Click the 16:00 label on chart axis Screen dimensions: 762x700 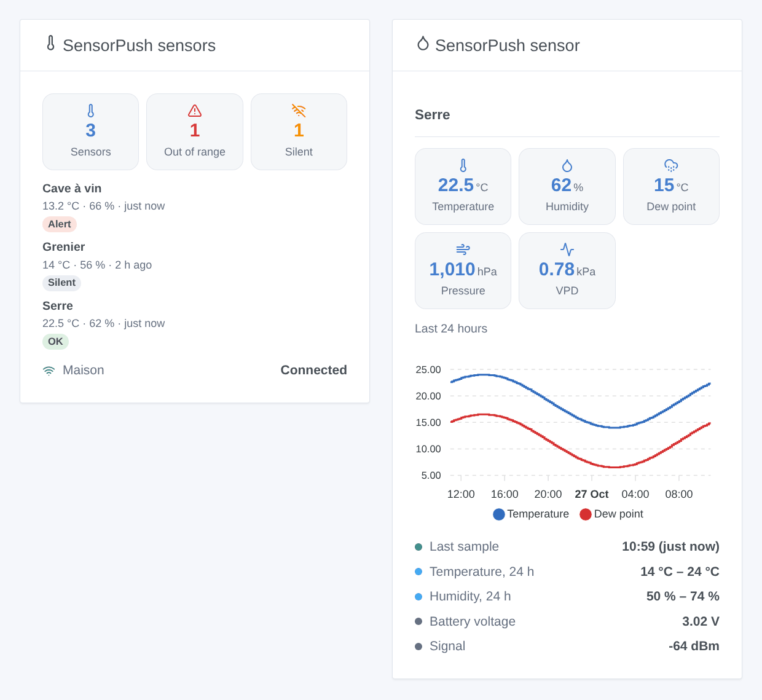pyautogui.click(x=505, y=494)
